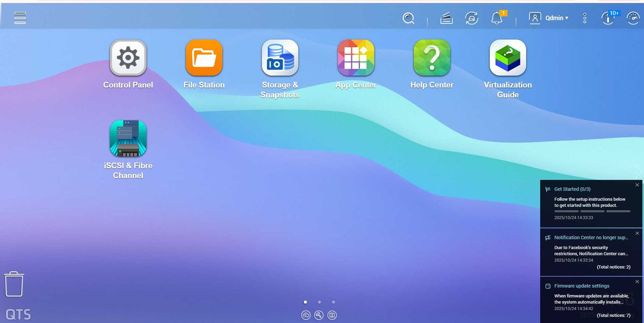Switch to the second desktop page dot
This screenshot has height=323, width=644.
[x=319, y=302]
